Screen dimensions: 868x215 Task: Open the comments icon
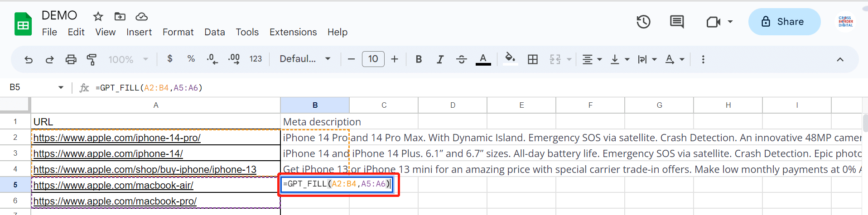[677, 22]
